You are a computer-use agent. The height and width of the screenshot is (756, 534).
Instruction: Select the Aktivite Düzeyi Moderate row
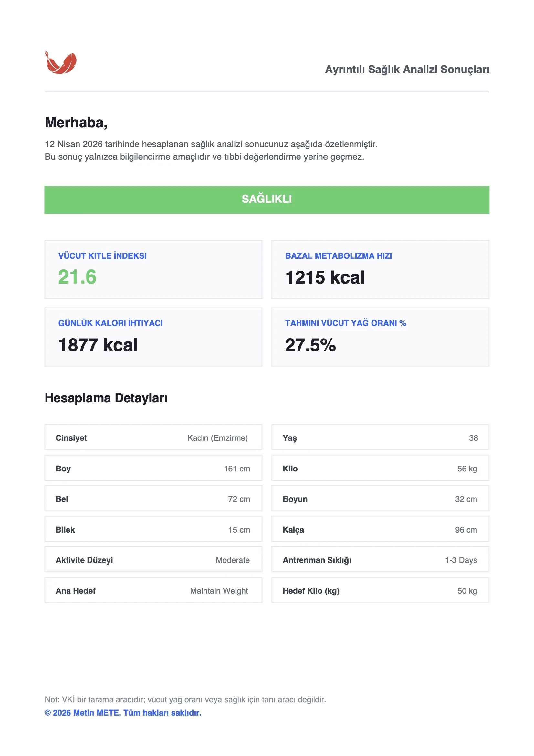tap(153, 560)
